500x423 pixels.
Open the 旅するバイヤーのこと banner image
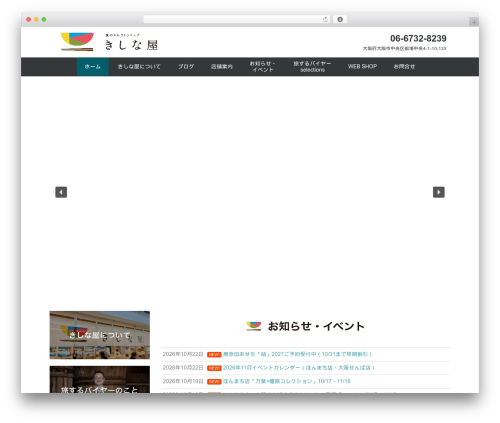[x=100, y=380]
